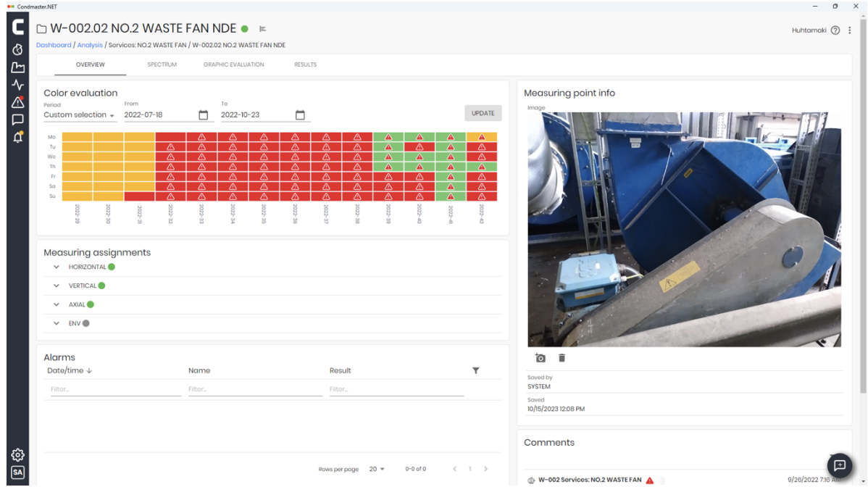Image resolution: width=868 pixels, height=487 pixels.
Task: Open the Rows per page dropdown
Action: click(x=377, y=469)
